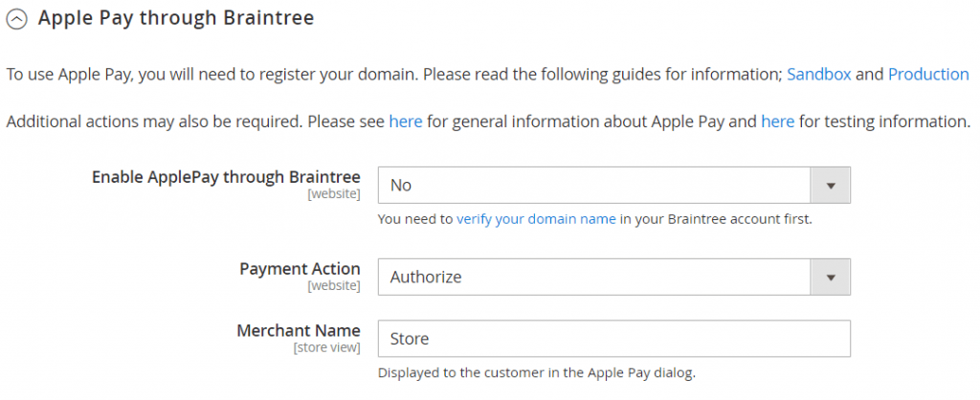Follow the verify your domain name link
The image size is (980, 400).
coord(536,219)
